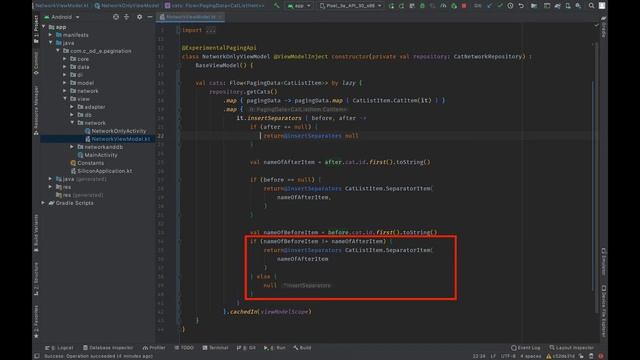Open the Git tool window tab
Screen dimensions: 640x360
(x=246, y=348)
